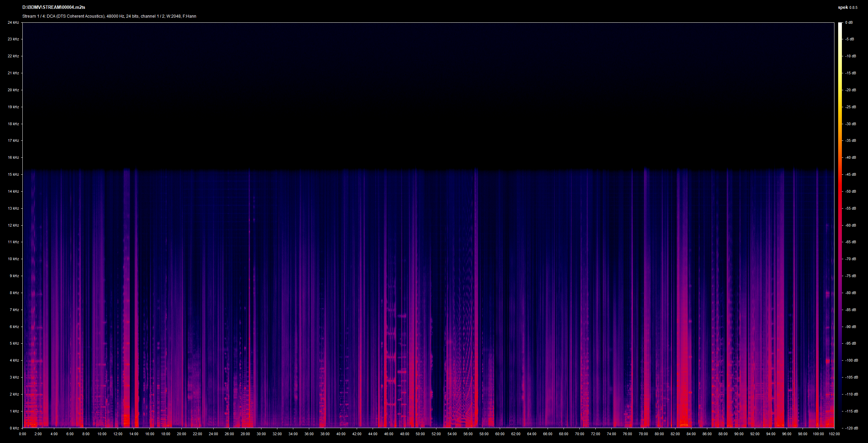Click the 24 kHz frequency axis label
The image size is (868, 443).
click(x=14, y=22)
